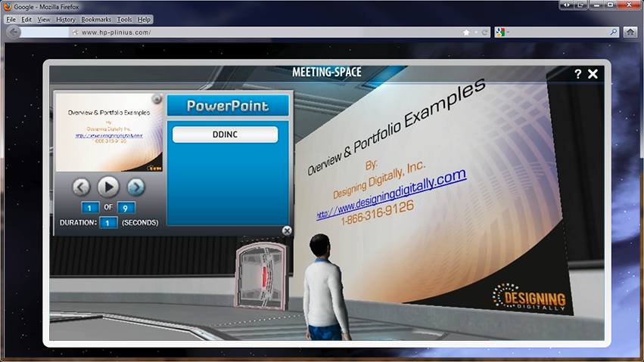Click the Designing Digitally logo on slide

pos(530,297)
